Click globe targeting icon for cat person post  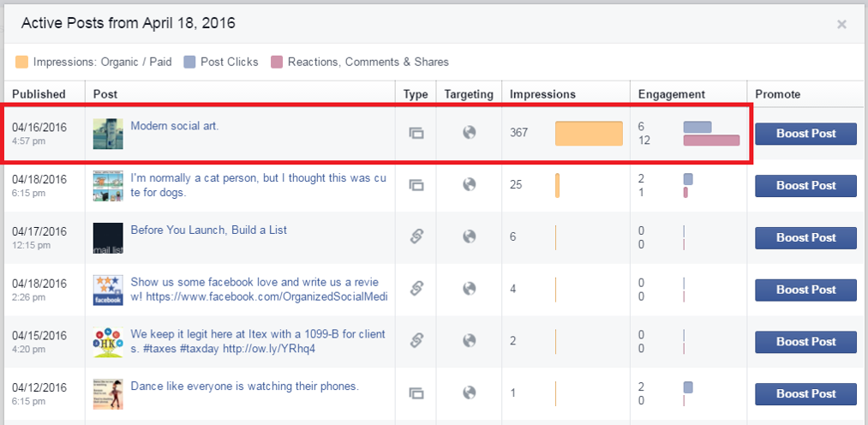470,184
